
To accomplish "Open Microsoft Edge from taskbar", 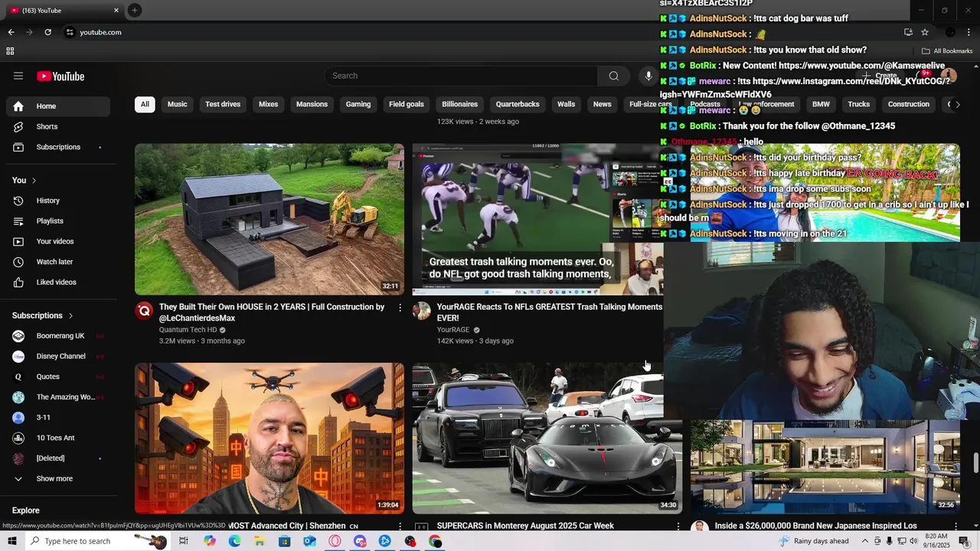I will [x=234, y=541].
